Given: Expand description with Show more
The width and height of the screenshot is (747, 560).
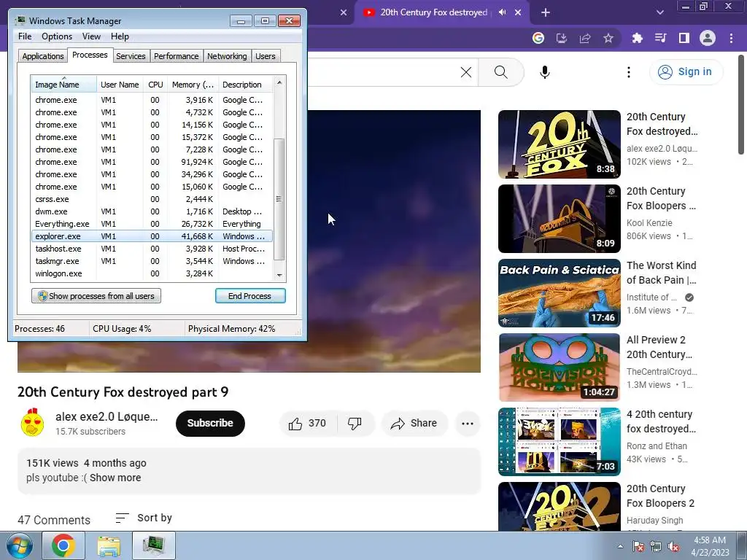Looking at the screenshot, I should (x=115, y=478).
